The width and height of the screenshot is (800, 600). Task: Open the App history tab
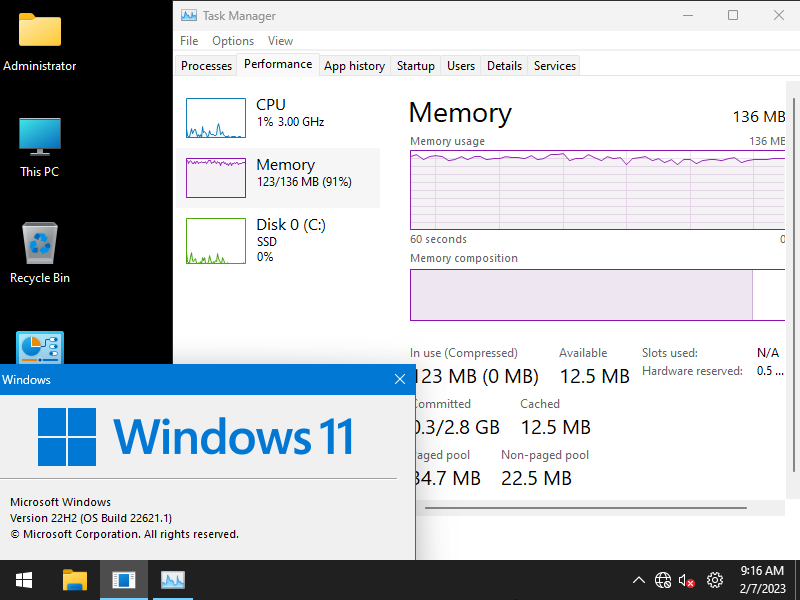[x=354, y=65]
